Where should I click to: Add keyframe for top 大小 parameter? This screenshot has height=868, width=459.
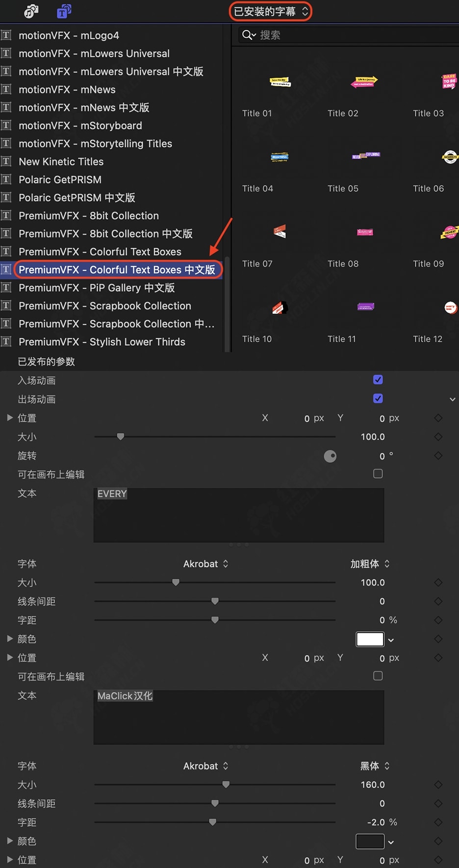click(x=438, y=436)
